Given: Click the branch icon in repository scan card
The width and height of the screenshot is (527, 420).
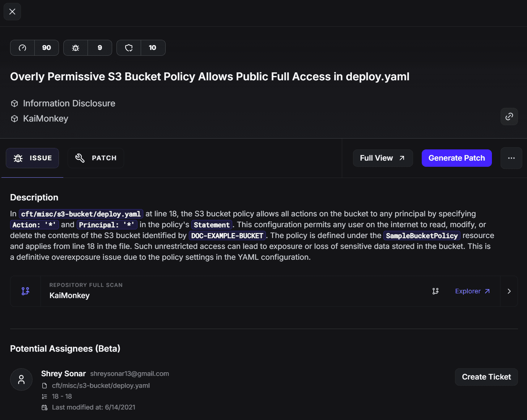Looking at the screenshot, I should [25, 291].
